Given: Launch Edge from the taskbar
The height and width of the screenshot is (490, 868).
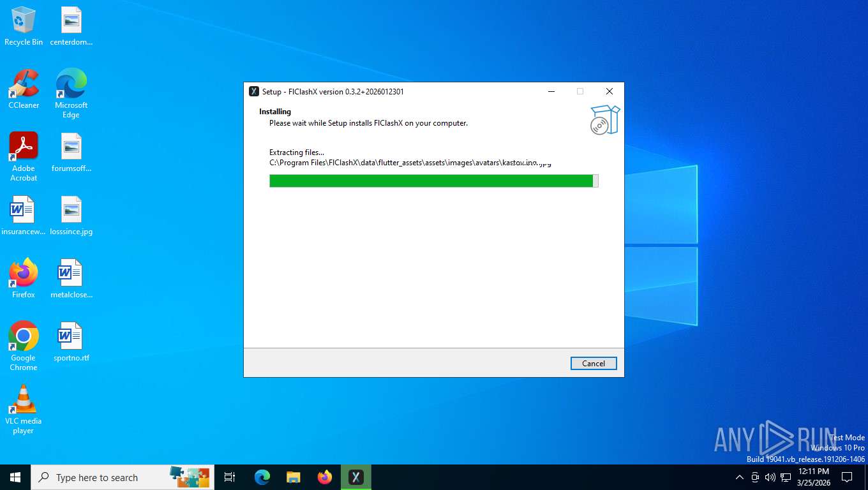Looking at the screenshot, I should [262, 477].
